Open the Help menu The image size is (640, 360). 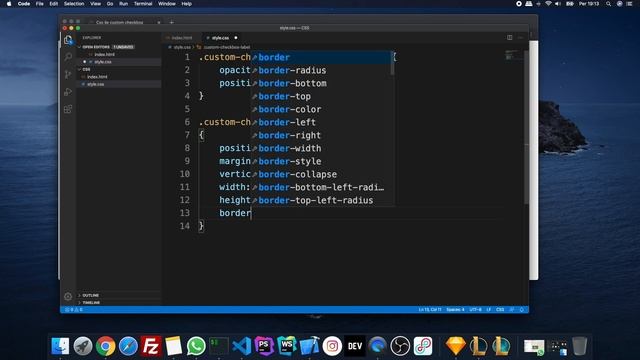point(187,4)
